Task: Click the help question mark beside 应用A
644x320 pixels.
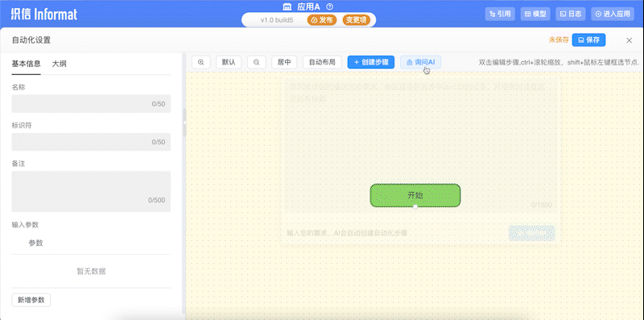Action: [x=329, y=6]
